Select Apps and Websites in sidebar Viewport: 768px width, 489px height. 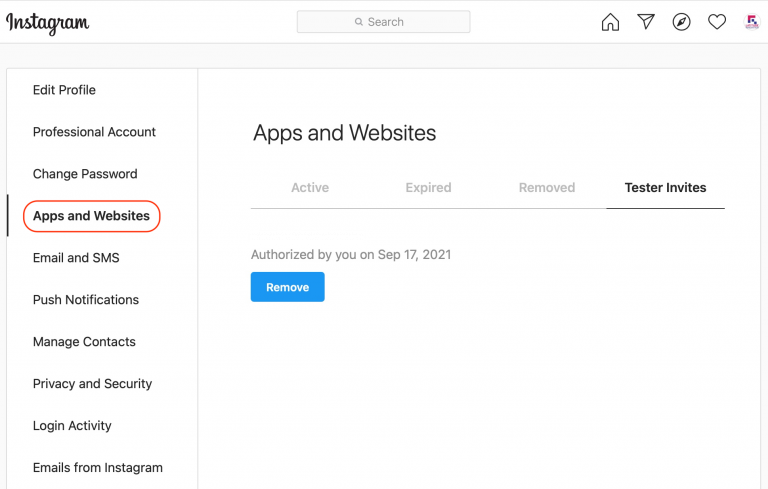(92, 216)
